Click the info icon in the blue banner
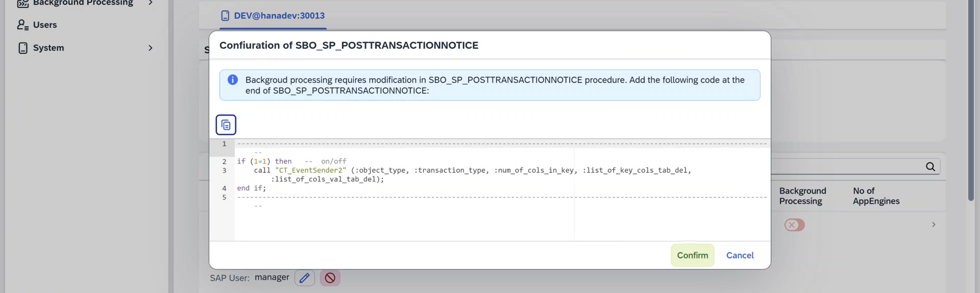The image size is (980, 293). [232, 80]
